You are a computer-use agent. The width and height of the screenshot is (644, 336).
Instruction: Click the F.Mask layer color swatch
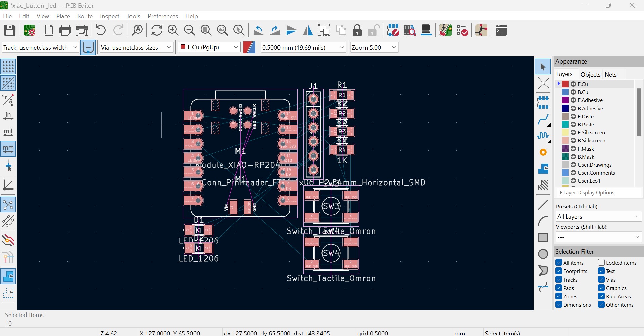click(x=565, y=149)
